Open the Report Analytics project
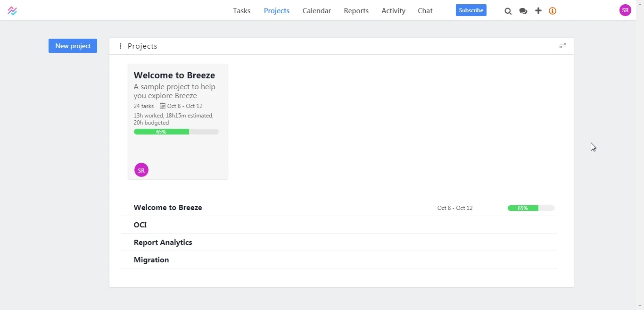644x310 pixels. 163,243
